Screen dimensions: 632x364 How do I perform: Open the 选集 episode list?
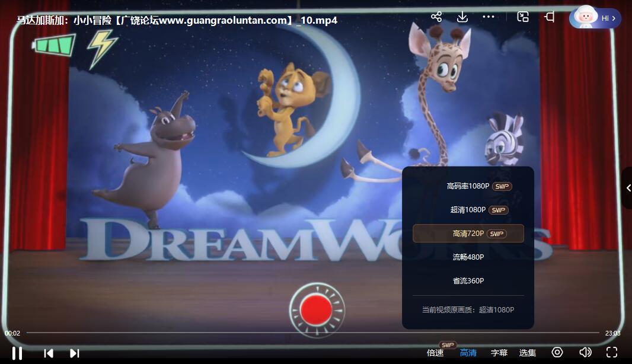click(x=528, y=353)
